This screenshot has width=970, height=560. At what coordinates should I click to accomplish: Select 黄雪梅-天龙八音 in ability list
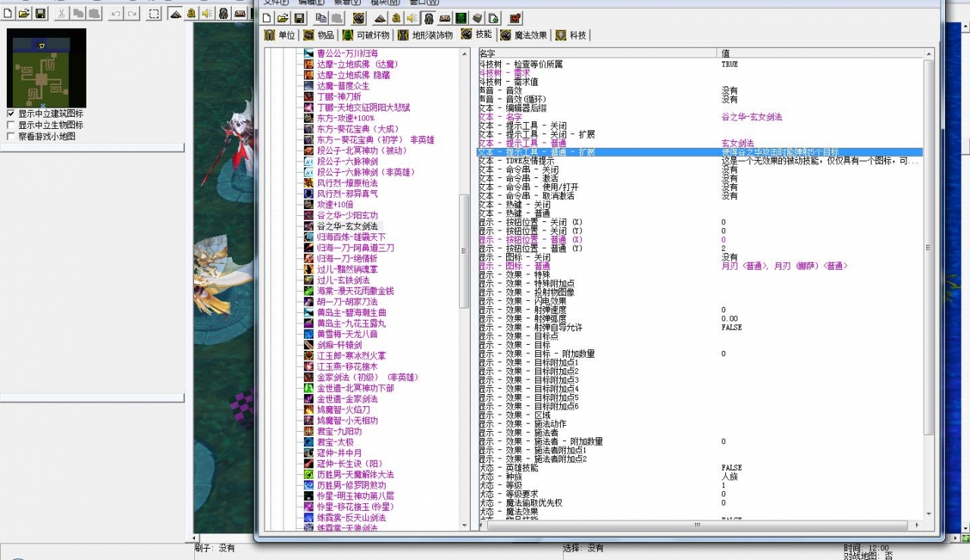click(347, 333)
